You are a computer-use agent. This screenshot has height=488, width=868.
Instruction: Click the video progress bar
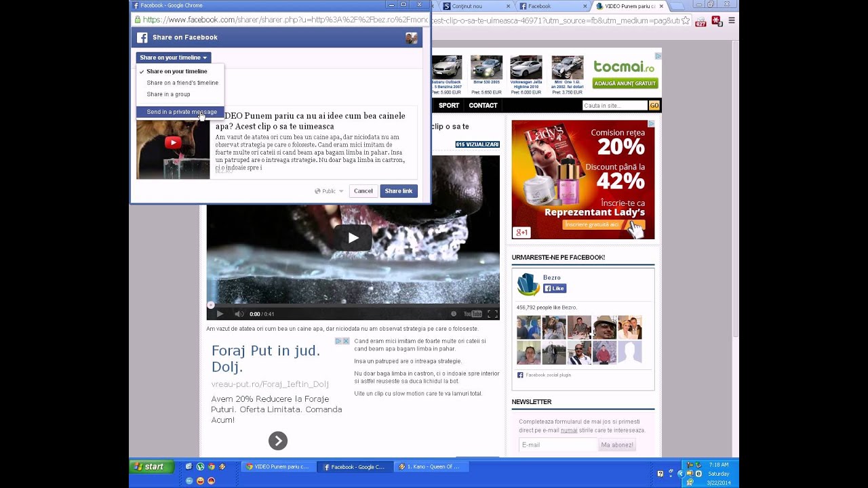pyautogui.click(x=353, y=305)
